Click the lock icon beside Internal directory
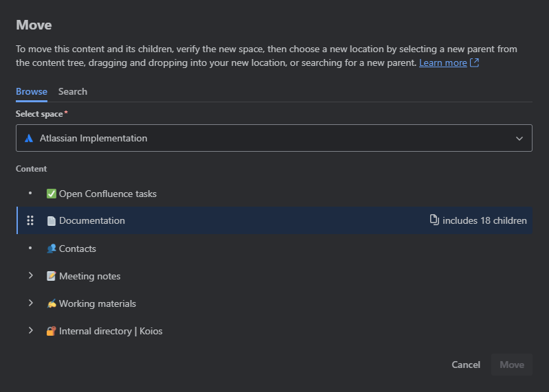Viewport: 549px width, 392px height. click(x=51, y=331)
